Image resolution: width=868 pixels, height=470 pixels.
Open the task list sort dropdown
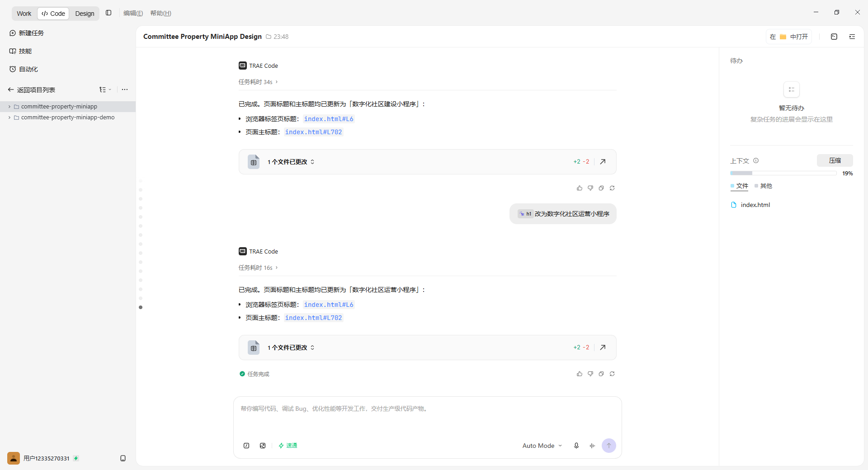point(105,89)
